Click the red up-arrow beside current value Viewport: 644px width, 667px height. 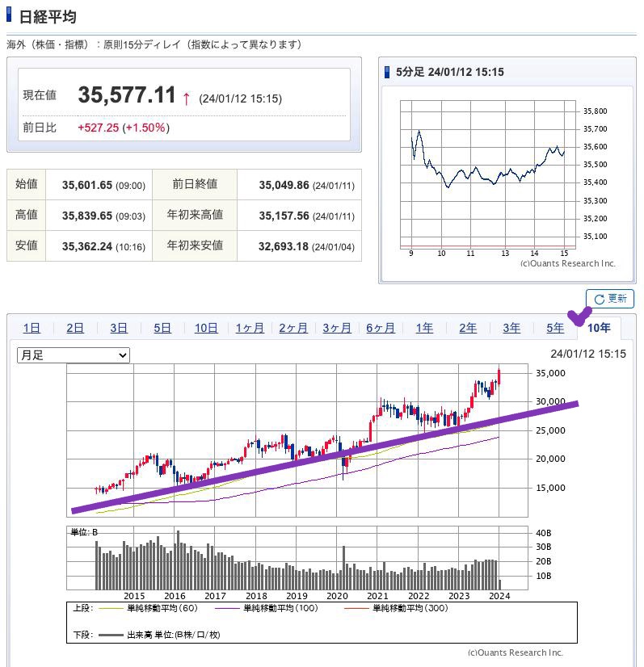coord(186,99)
